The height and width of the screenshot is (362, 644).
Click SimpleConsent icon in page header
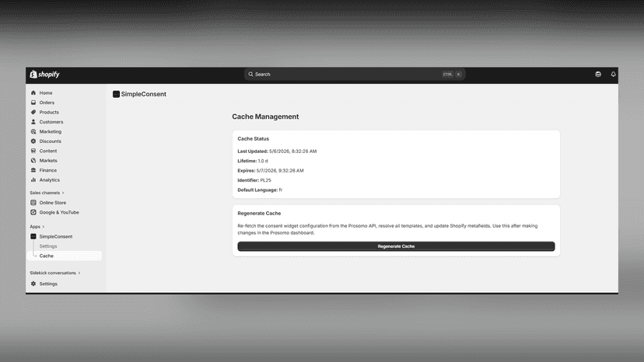(x=116, y=94)
